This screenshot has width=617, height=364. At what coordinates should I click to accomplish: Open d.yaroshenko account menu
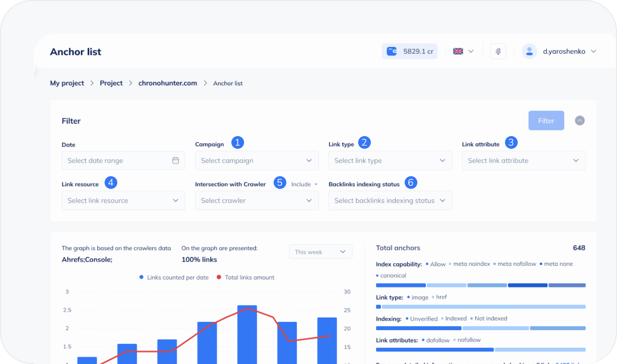[569, 51]
